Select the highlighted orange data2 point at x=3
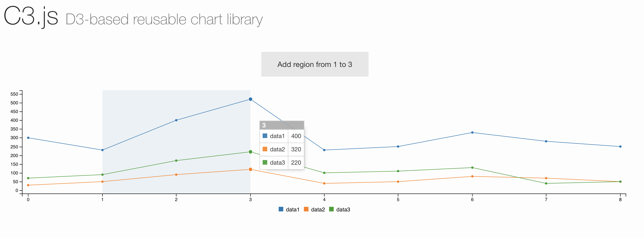This screenshot has width=644, height=238. pyautogui.click(x=250, y=169)
